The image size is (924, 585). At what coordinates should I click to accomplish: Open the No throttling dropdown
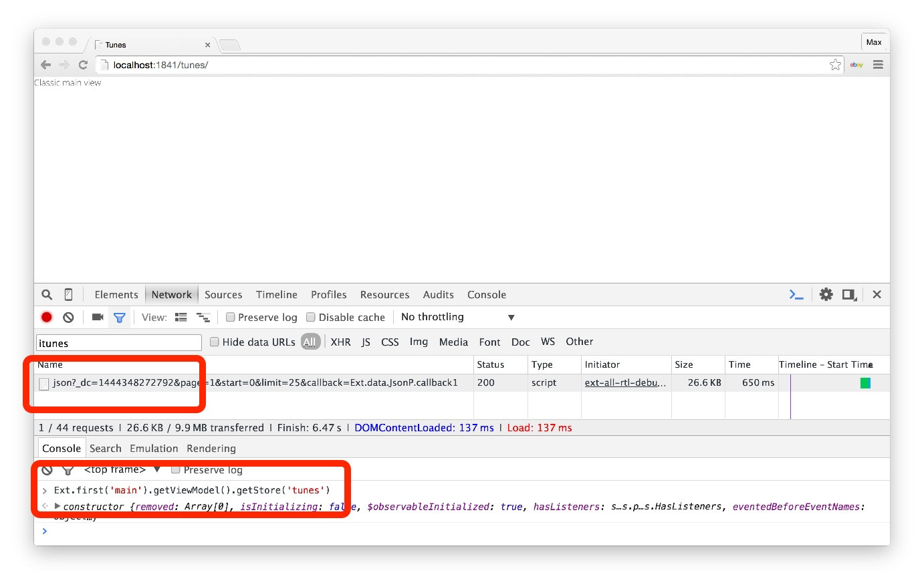(458, 318)
